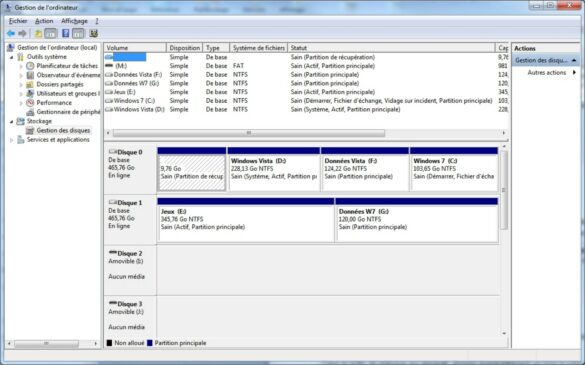Click the highlighted first volume row
This screenshot has height=365, width=585.
tap(306, 57)
